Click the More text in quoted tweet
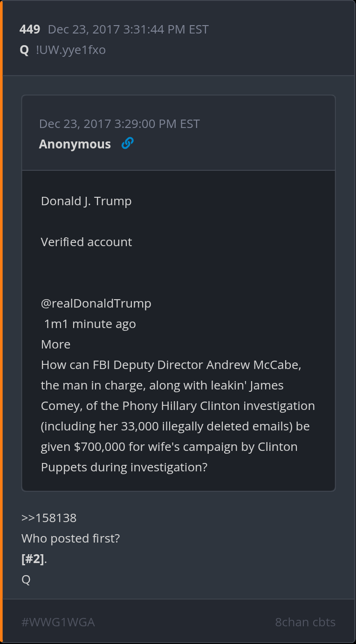 [55, 344]
